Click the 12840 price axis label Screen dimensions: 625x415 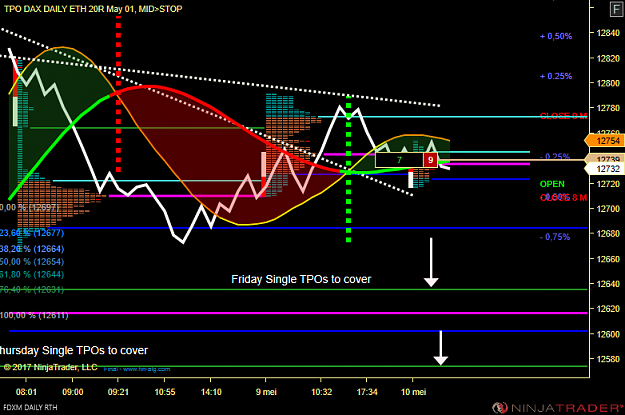point(608,33)
